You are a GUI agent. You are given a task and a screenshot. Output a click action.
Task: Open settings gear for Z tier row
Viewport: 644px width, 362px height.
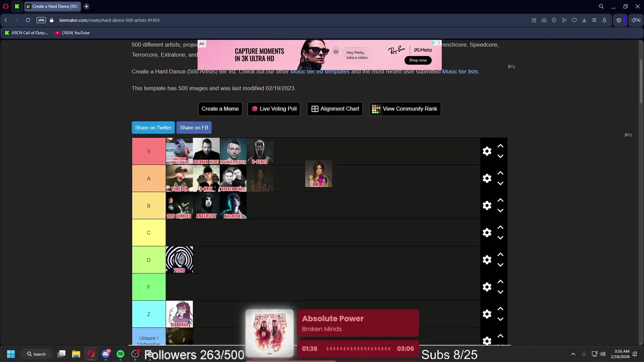click(x=487, y=314)
